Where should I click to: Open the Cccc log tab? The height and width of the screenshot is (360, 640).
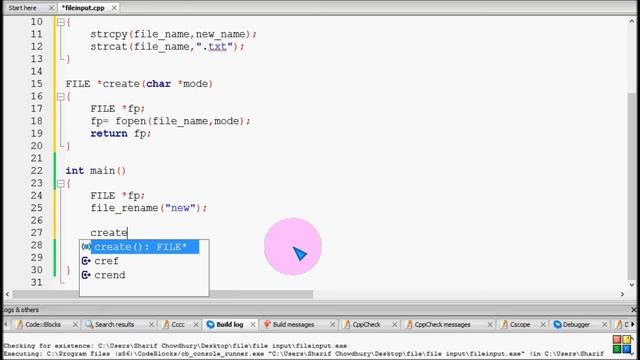tap(178, 324)
